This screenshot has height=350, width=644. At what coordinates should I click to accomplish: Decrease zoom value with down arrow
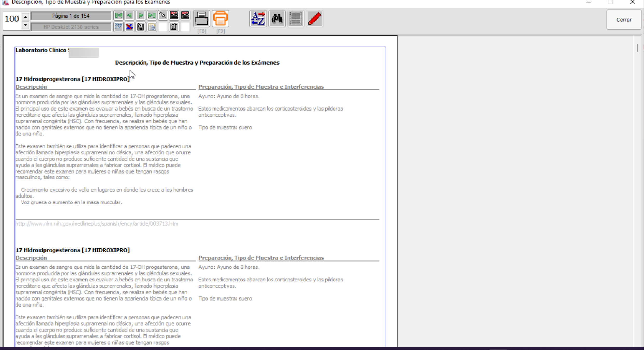(25, 25)
